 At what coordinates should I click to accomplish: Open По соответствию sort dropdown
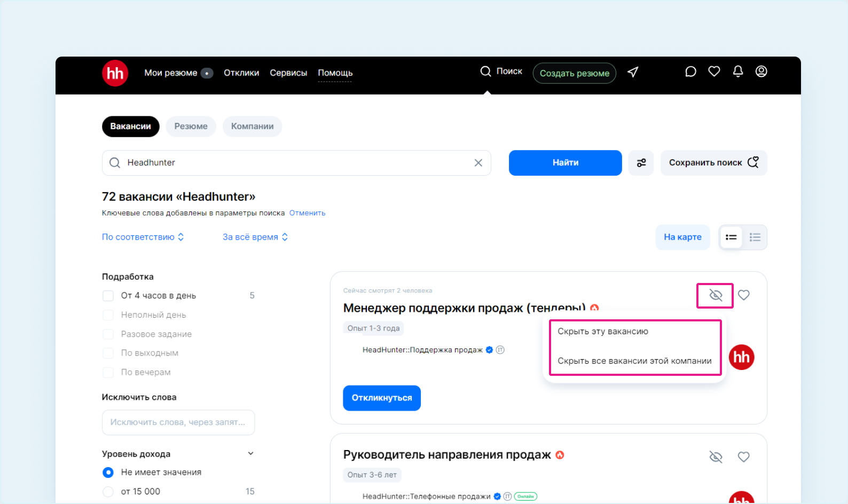click(143, 237)
